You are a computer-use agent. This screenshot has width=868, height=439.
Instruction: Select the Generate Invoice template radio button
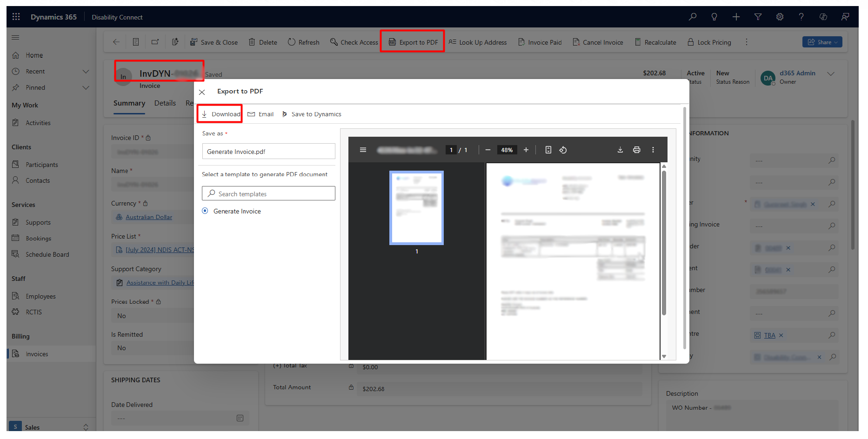(205, 211)
